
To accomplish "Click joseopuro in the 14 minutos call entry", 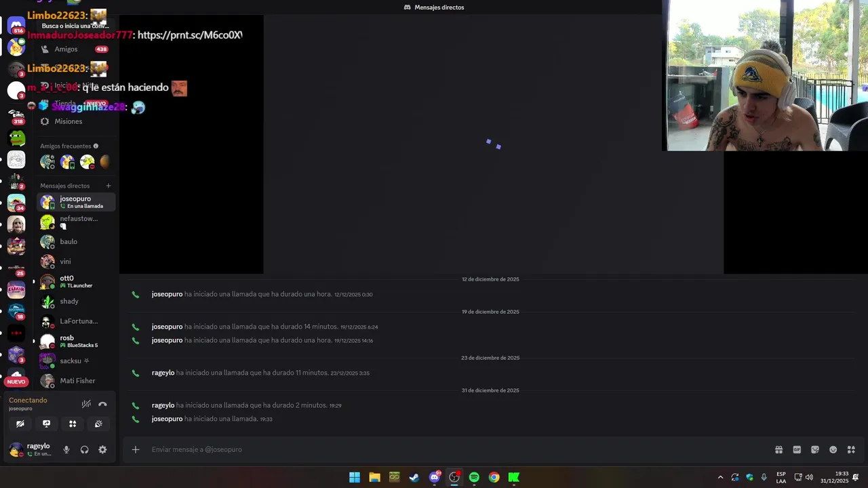I will 167,327.
